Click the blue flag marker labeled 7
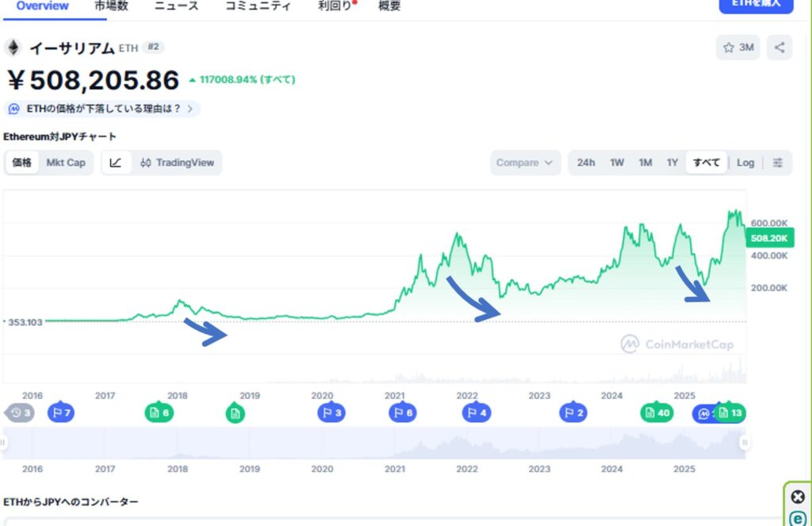 (60, 413)
